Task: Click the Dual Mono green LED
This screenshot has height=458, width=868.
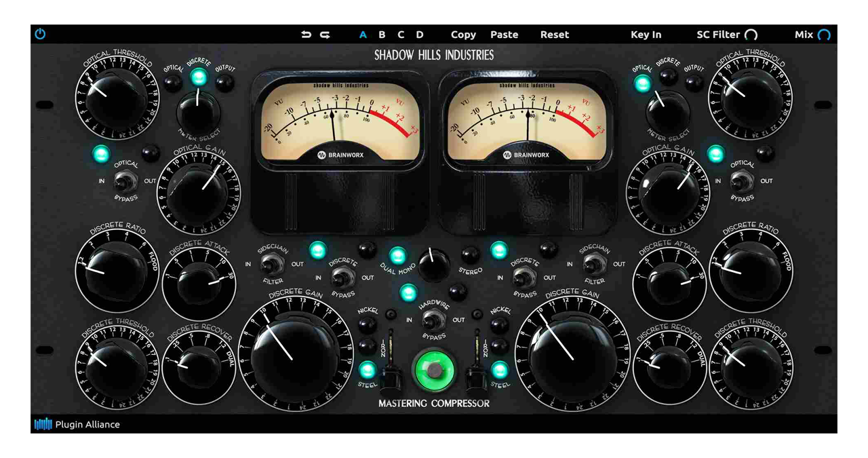Action: tap(398, 256)
